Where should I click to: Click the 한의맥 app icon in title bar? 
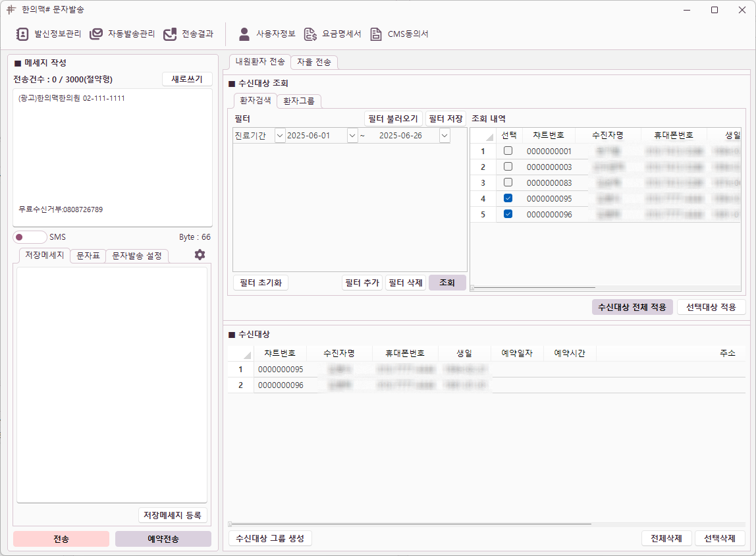[x=11, y=10]
